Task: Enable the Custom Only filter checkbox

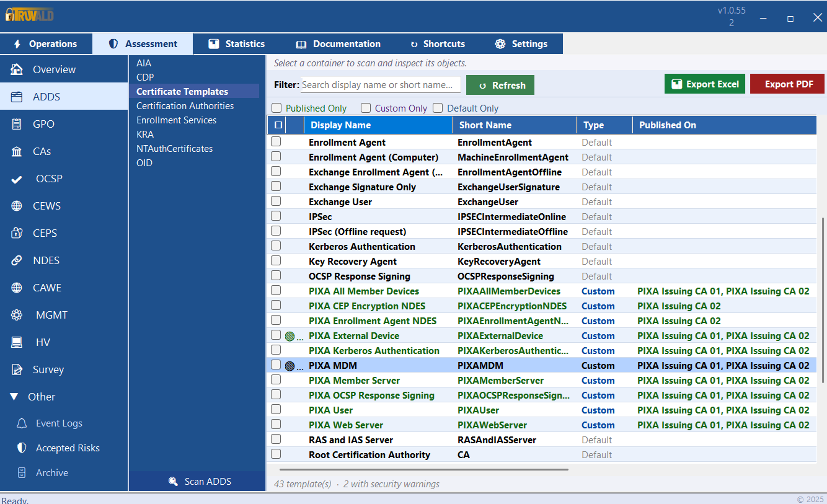Action: [x=366, y=108]
